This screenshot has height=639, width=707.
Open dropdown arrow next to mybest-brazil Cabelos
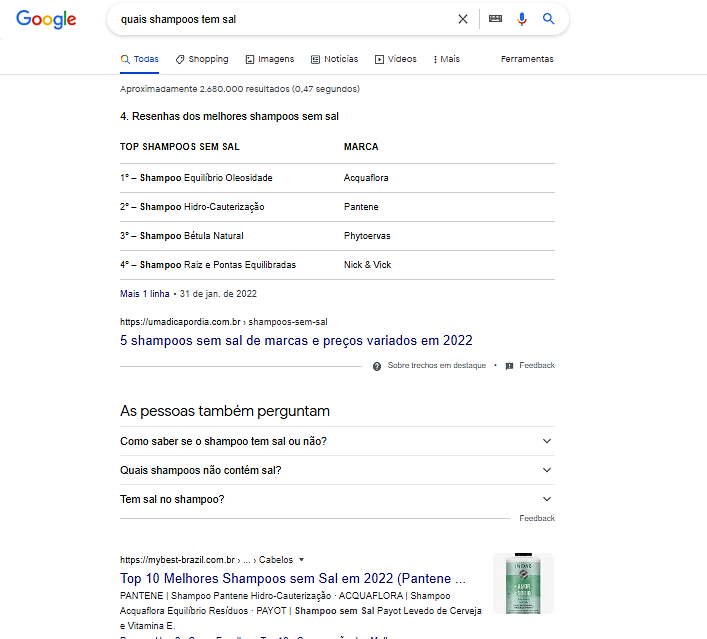pyautogui.click(x=302, y=560)
